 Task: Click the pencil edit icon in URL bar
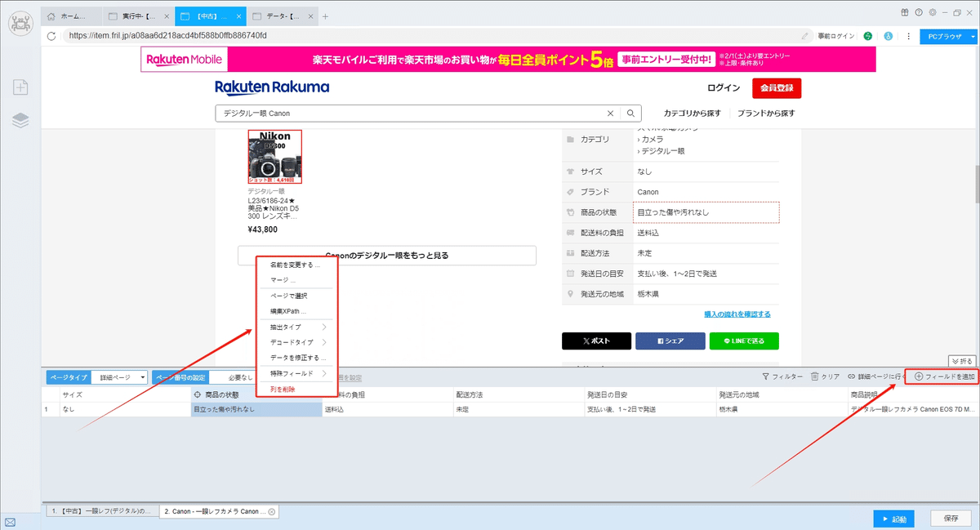805,36
